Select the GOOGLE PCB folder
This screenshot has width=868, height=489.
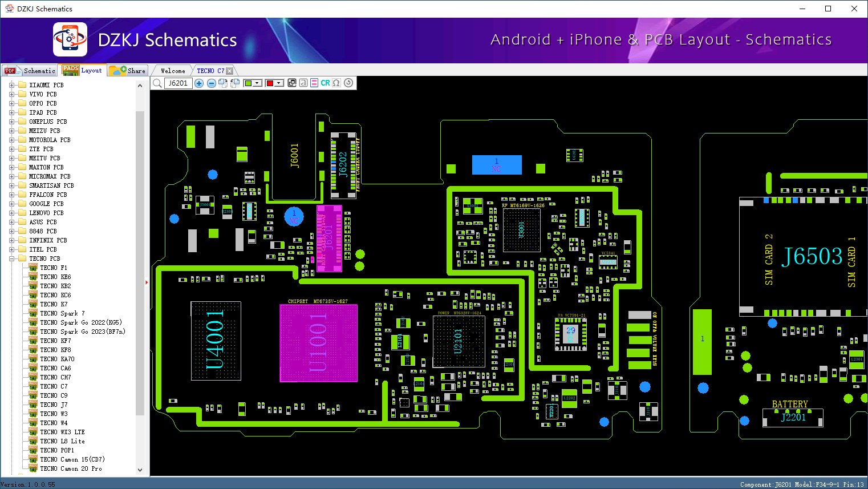coord(46,204)
